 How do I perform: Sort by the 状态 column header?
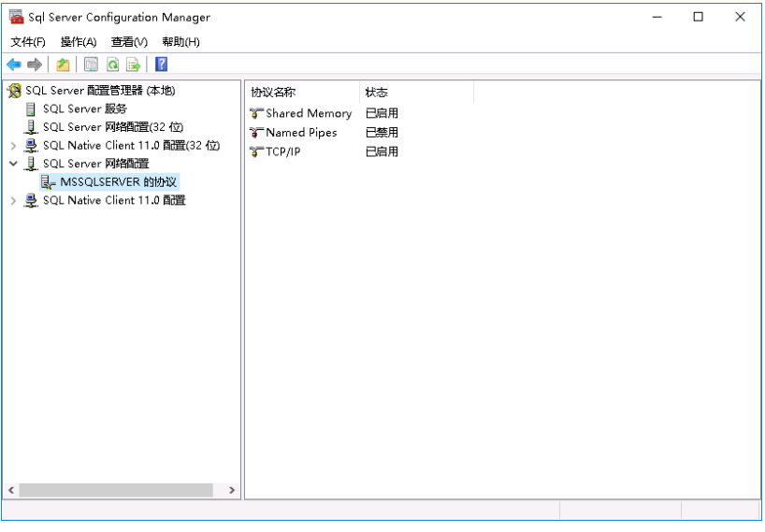416,93
